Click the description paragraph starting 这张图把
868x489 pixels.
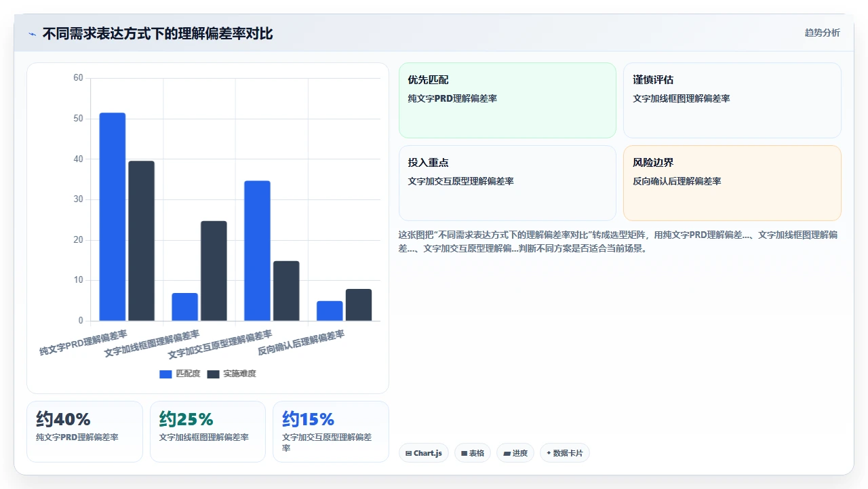[x=618, y=241]
